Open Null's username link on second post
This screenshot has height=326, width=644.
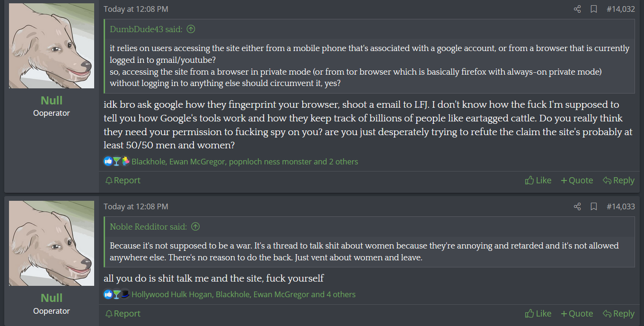coord(52,298)
